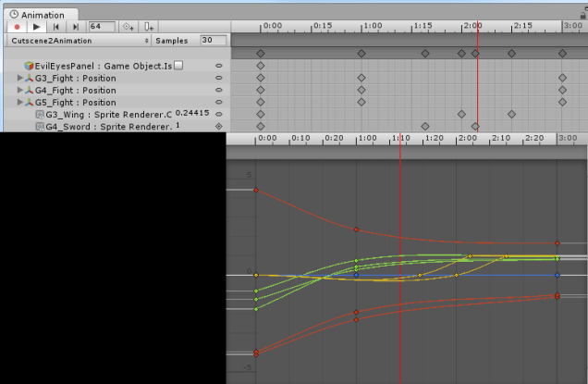Screen dimensions: 588x384
Task: Open the G3_Wing row key options oval
Action: [218, 114]
